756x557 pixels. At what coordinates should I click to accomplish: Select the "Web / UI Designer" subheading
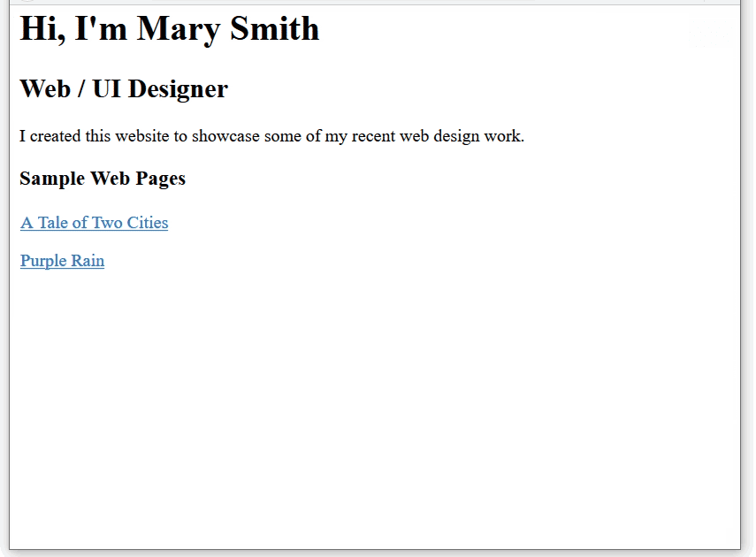click(123, 89)
